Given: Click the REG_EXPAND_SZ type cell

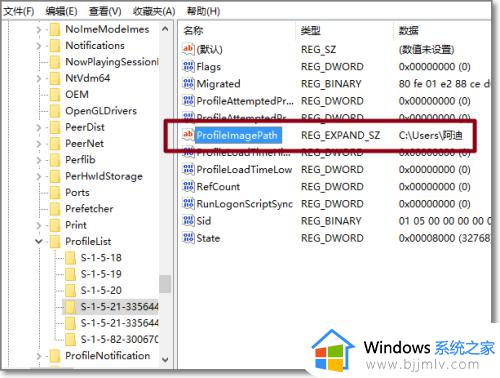Looking at the screenshot, I should tap(340, 135).
